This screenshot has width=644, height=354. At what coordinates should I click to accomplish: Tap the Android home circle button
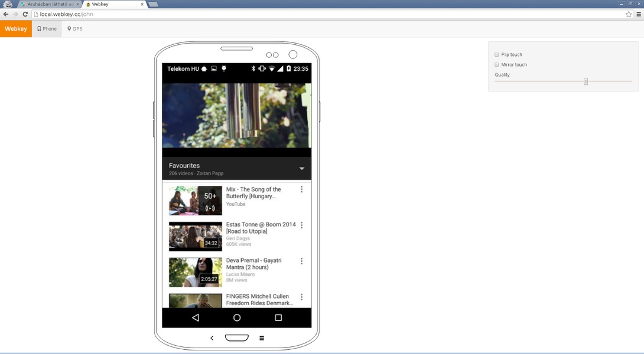[237, 317]
